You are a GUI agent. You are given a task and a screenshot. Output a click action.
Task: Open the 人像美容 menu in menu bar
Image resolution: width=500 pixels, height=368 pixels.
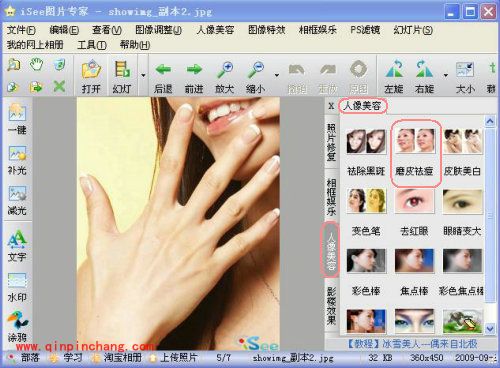pos(215,30)
